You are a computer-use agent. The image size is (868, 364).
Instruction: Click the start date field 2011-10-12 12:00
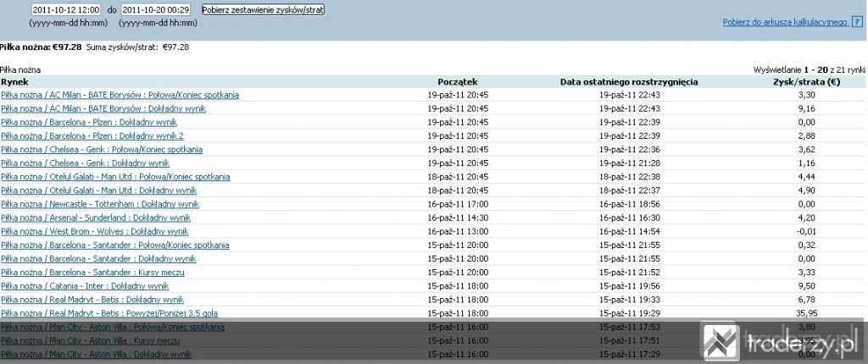pos(66,10)
